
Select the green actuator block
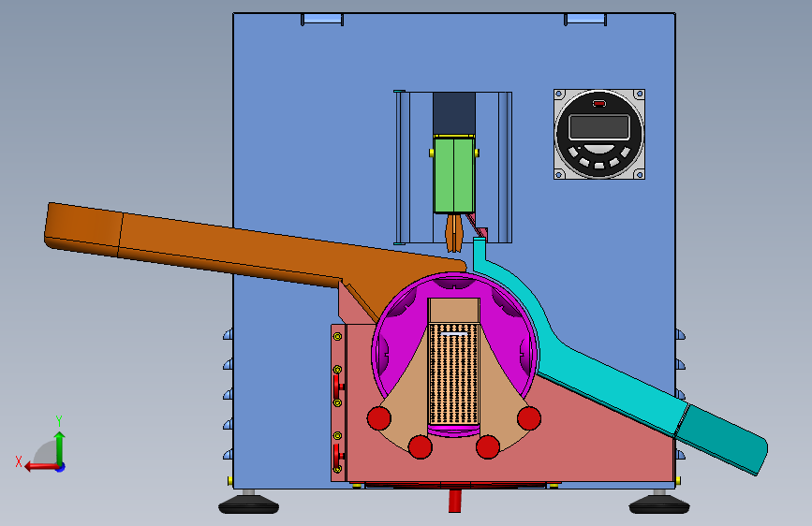coord(454,175)
